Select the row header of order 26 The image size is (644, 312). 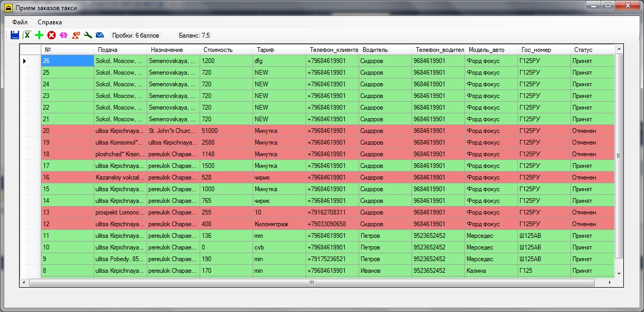tap(30, 61)
